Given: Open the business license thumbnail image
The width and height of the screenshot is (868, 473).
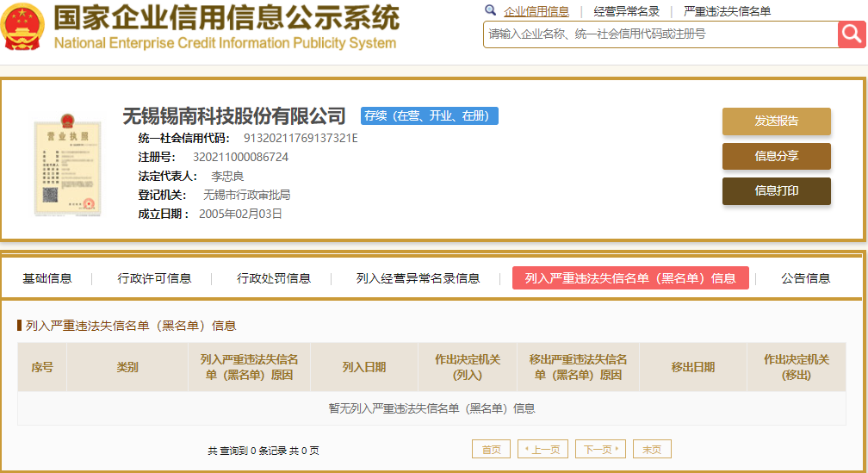Looking at the screenshot, I should click(x=68, y=165).
